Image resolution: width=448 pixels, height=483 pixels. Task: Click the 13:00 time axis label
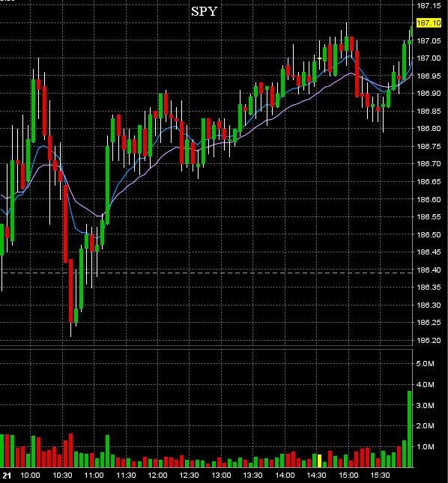[x=221, y=476]
